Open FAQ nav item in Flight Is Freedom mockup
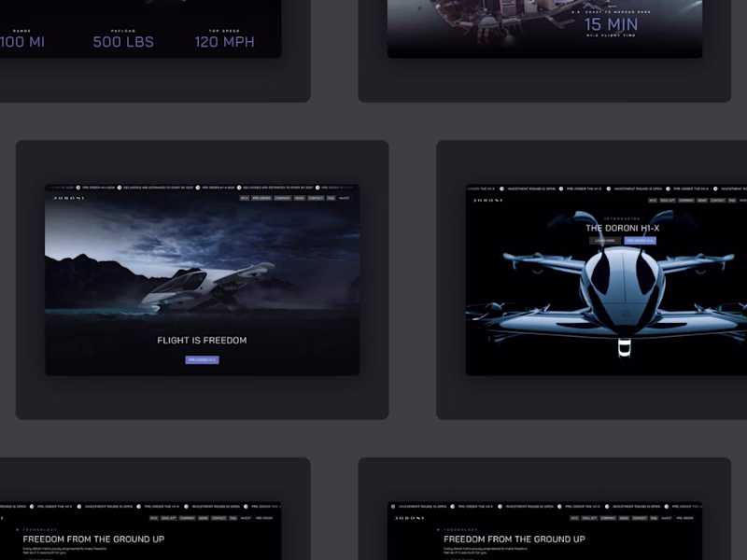The image size is (747, 560). tap(331, 198)
